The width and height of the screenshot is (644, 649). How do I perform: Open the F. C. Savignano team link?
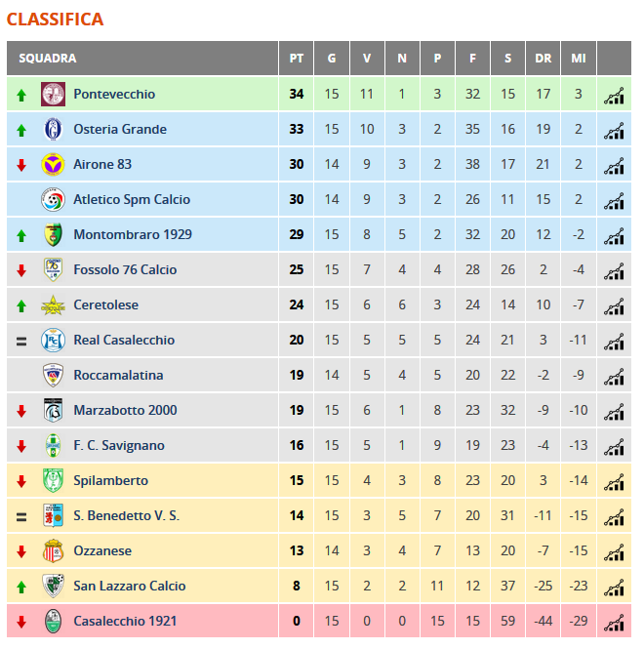(x=119, y=445)
